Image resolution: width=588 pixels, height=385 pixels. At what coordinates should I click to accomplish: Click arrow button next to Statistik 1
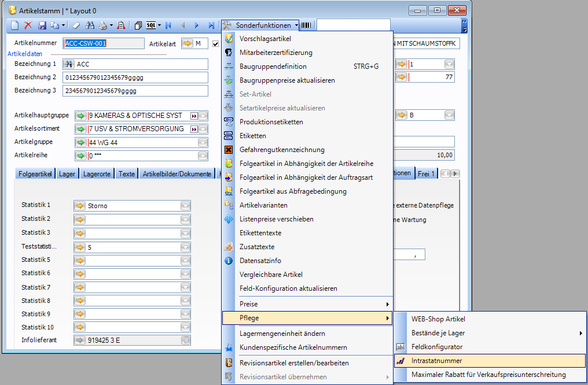[80, 205]
